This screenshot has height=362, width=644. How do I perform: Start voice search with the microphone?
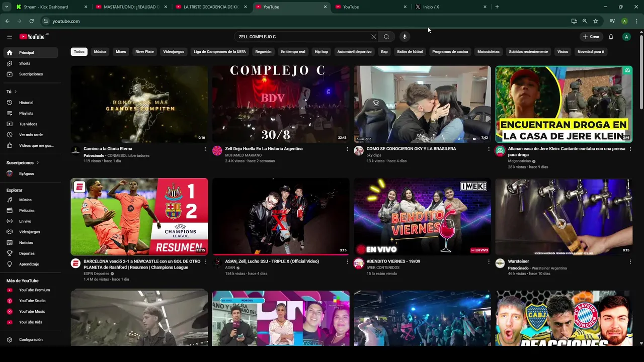tap(405, 37)
